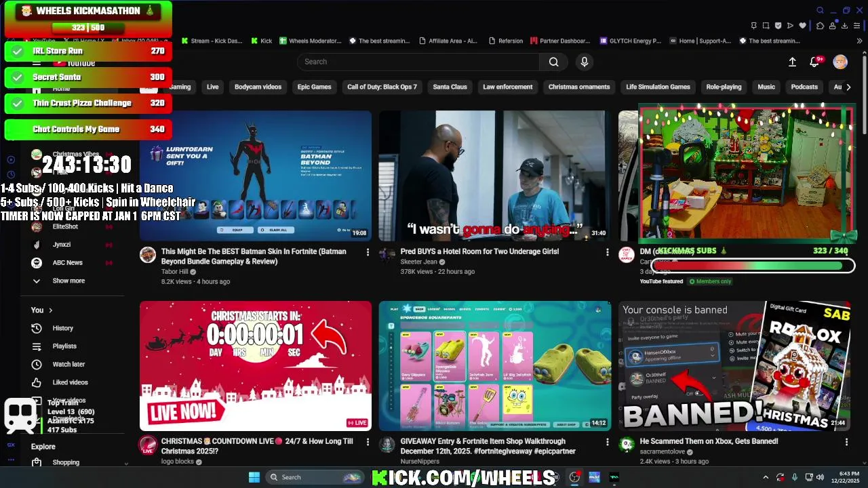
Task: Open ABC News subscription in sidebar
Action: [x=68, y=262]
